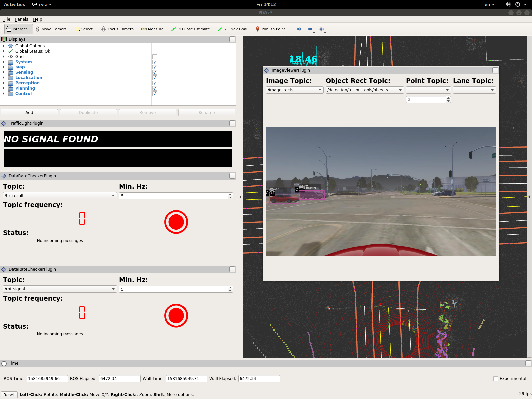
Task: Open the /tlr_result topic dropdown
Action: click(60, 196)
